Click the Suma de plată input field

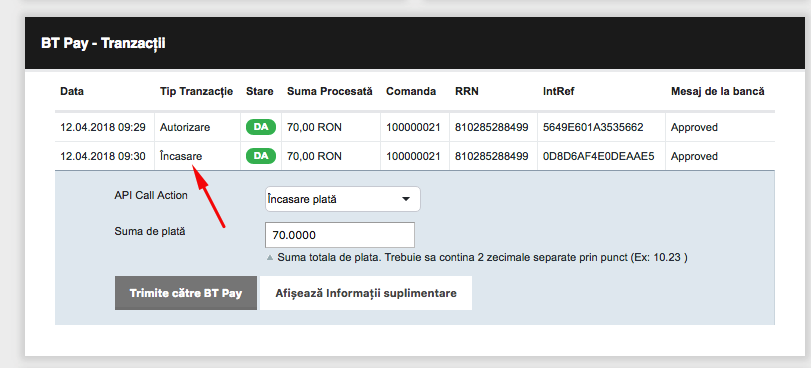pyautogui.click(x=339, y=235)
